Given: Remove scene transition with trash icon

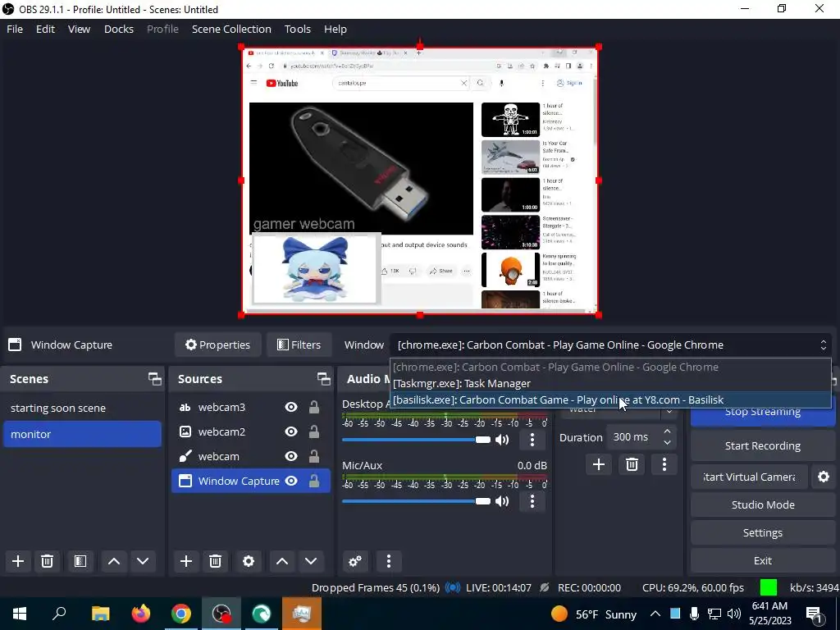Looking at the screenshot, I should (x=632, y=464).
